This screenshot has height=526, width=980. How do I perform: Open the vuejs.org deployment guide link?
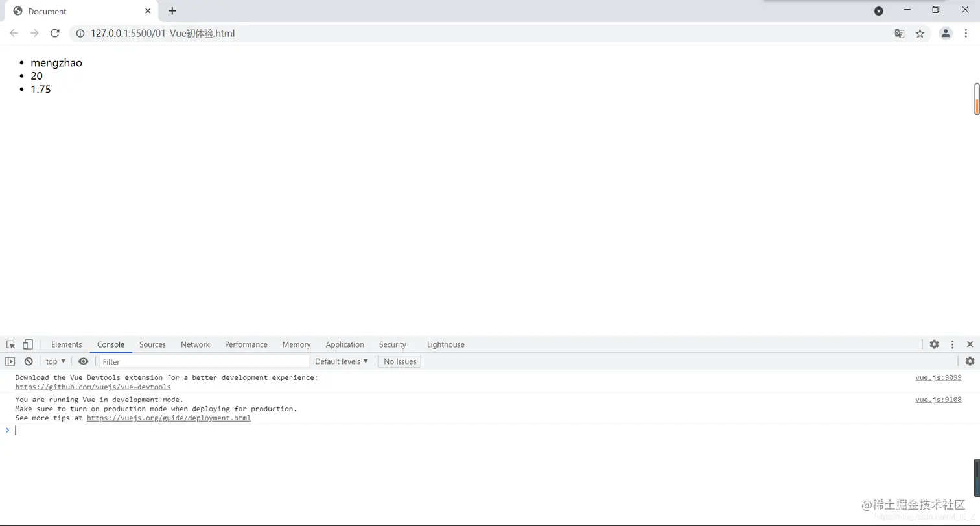[169, 418]
